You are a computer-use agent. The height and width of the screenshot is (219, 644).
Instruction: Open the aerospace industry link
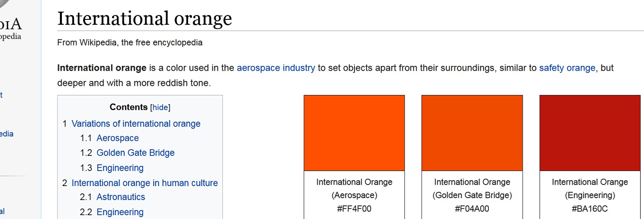coord(276,68)
